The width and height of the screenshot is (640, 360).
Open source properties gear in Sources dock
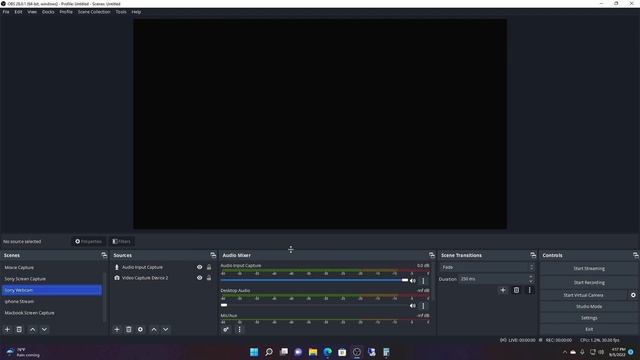pyautogui.click(x=140, y=329)
